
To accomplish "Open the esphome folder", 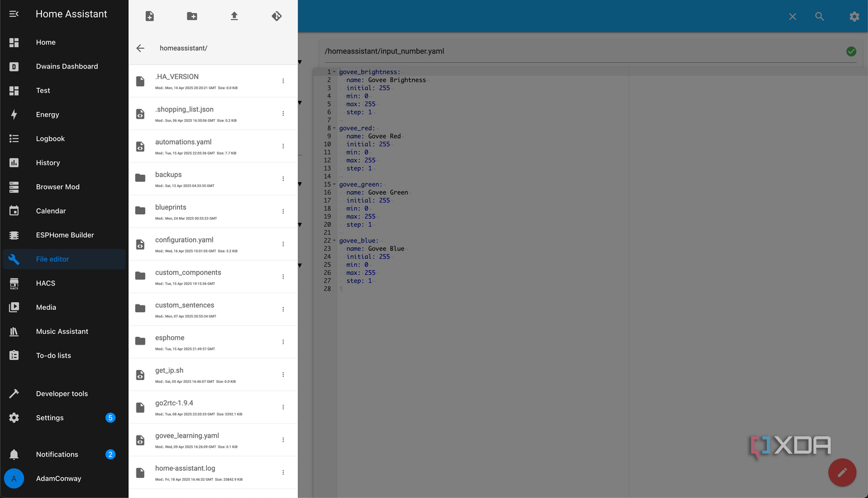I will [x=213, y=342].
